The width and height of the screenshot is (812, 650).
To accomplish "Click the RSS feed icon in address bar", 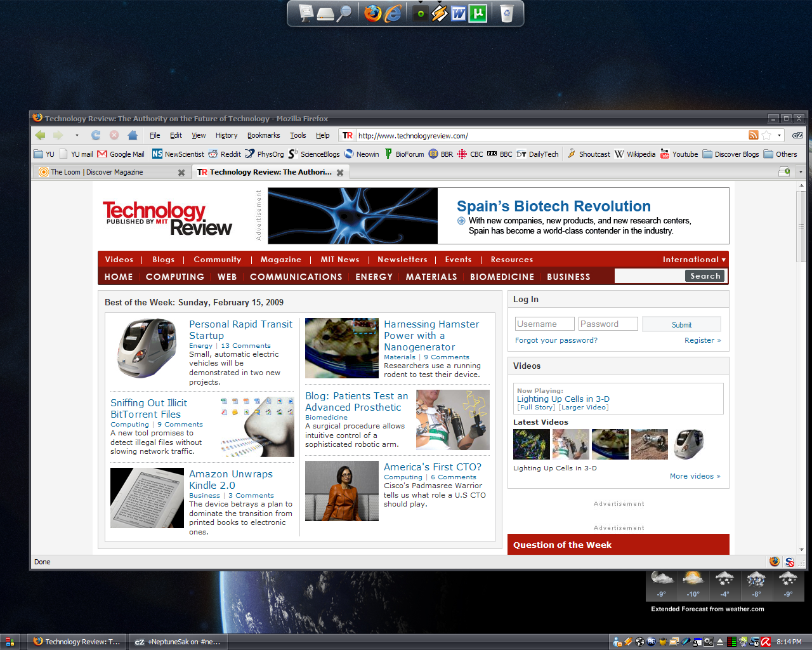I will point(753,135).
